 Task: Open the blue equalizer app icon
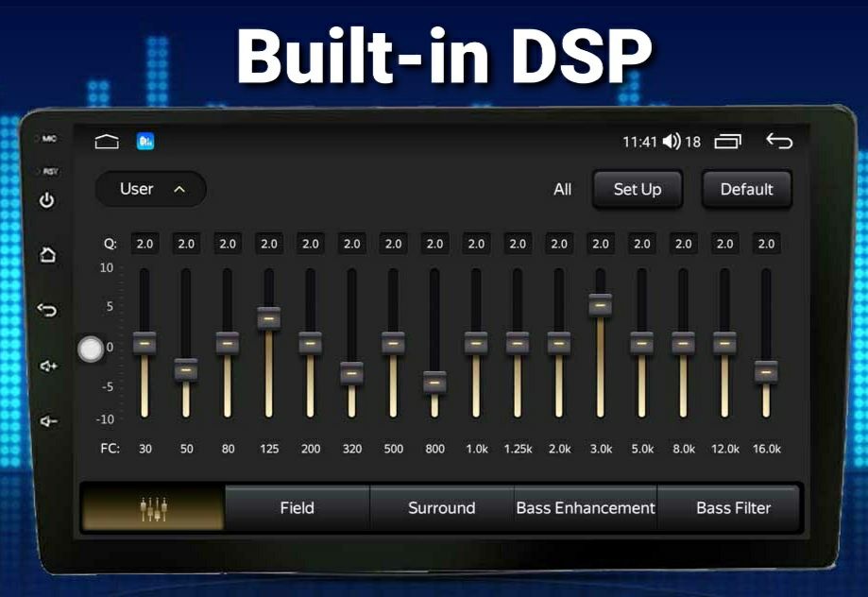(145, 142)
